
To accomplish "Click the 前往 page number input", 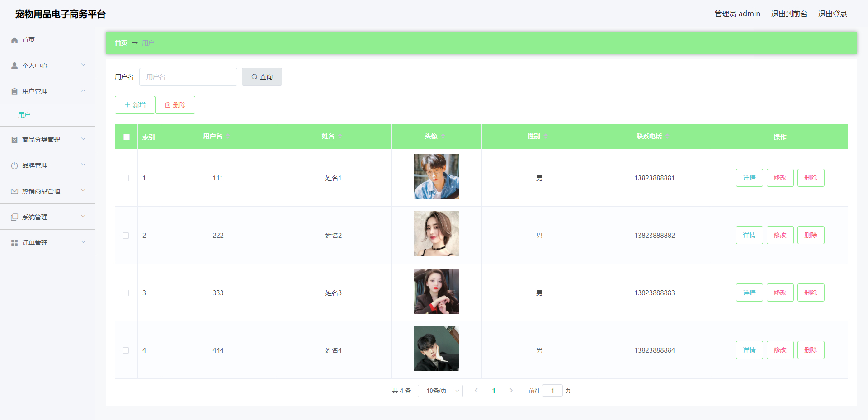I will pyautogui.click(x=552, y=391).
